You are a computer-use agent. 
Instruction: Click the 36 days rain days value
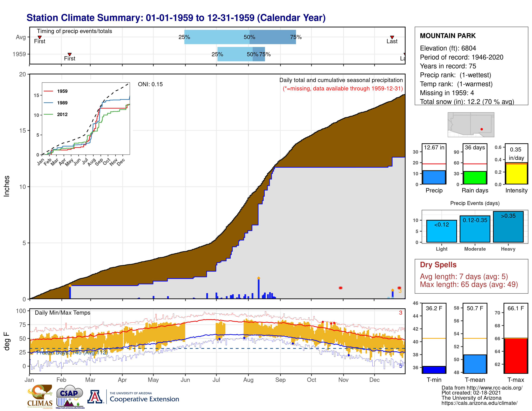pos(475,147)
